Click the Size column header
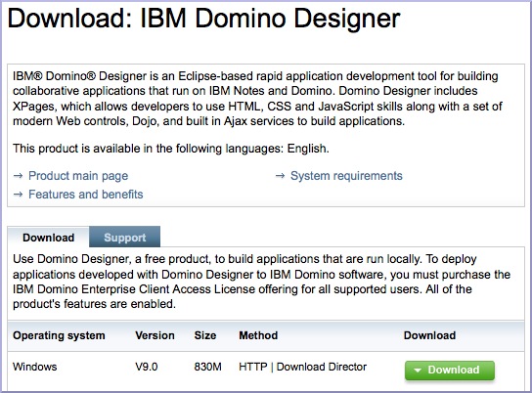This screenshot has height=393, width=532. coord(205,335)
